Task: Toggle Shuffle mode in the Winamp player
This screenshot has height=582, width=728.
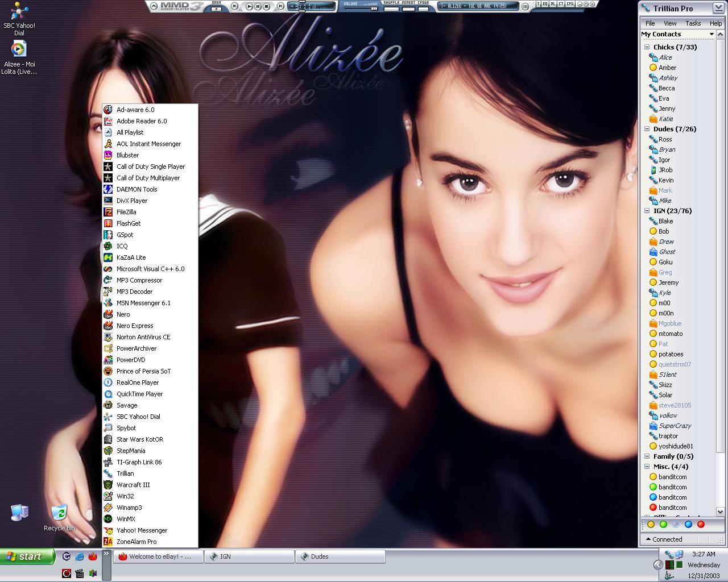Action: click(x=391, y=8)
